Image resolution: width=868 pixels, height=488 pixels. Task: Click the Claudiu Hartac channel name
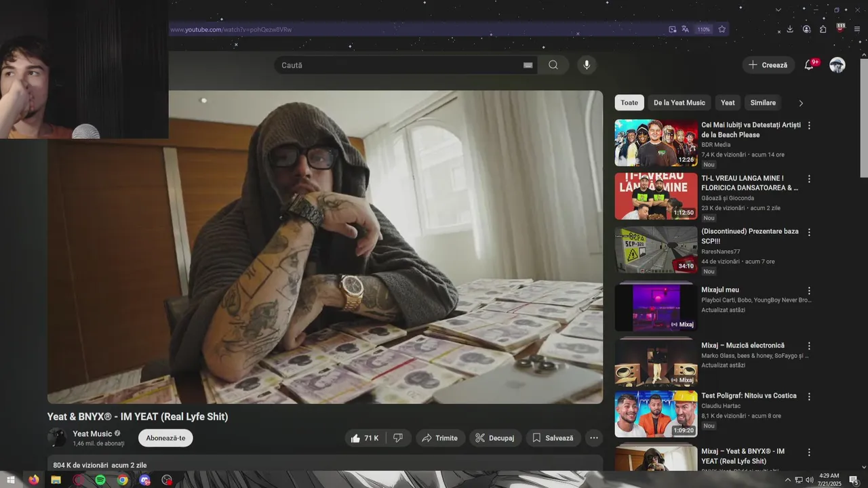721,406
